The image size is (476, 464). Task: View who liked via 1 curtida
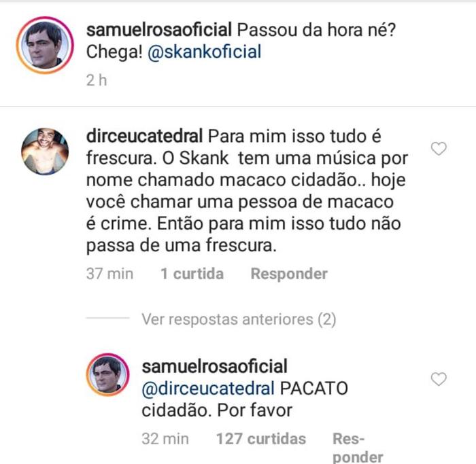point(192,274)
